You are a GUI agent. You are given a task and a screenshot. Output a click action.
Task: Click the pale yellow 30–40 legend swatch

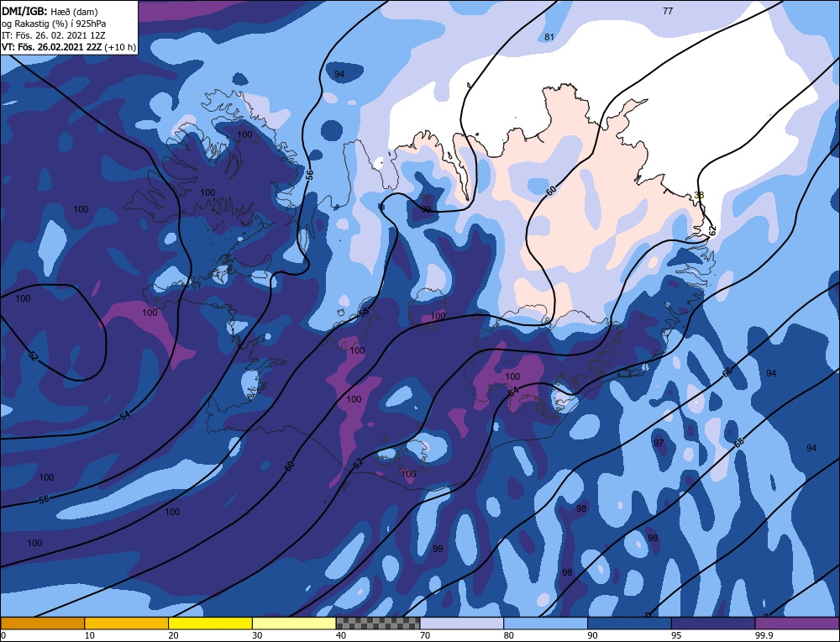[294, 624]
